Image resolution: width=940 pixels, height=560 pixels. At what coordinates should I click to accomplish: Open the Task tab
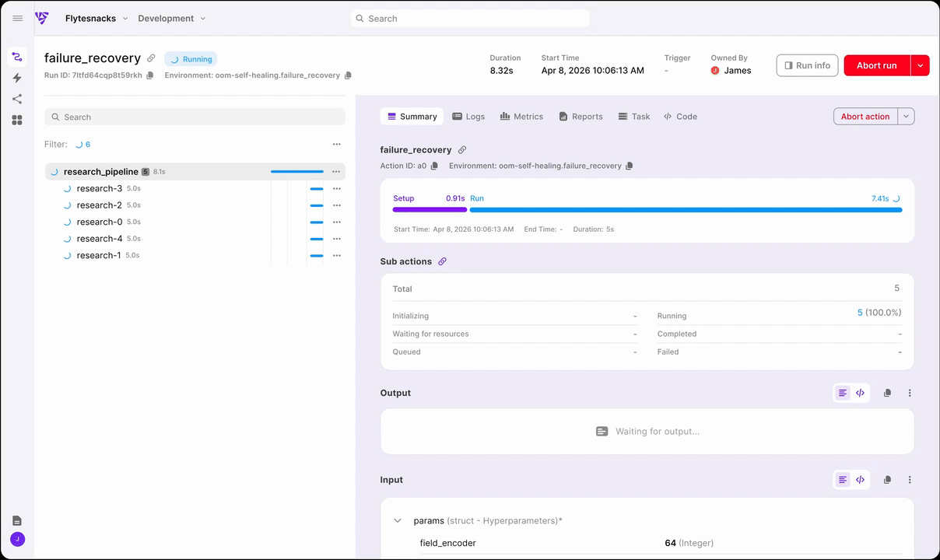(x=634, y=117)
